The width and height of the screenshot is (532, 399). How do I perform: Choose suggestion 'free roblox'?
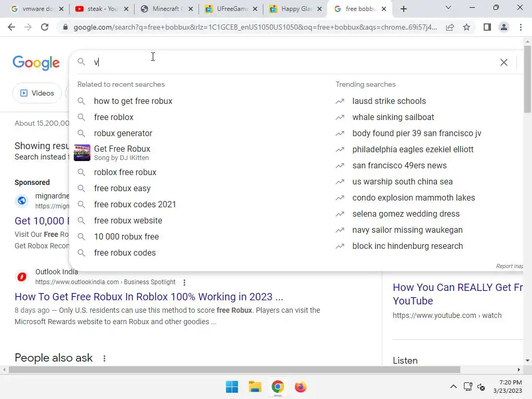114,117
